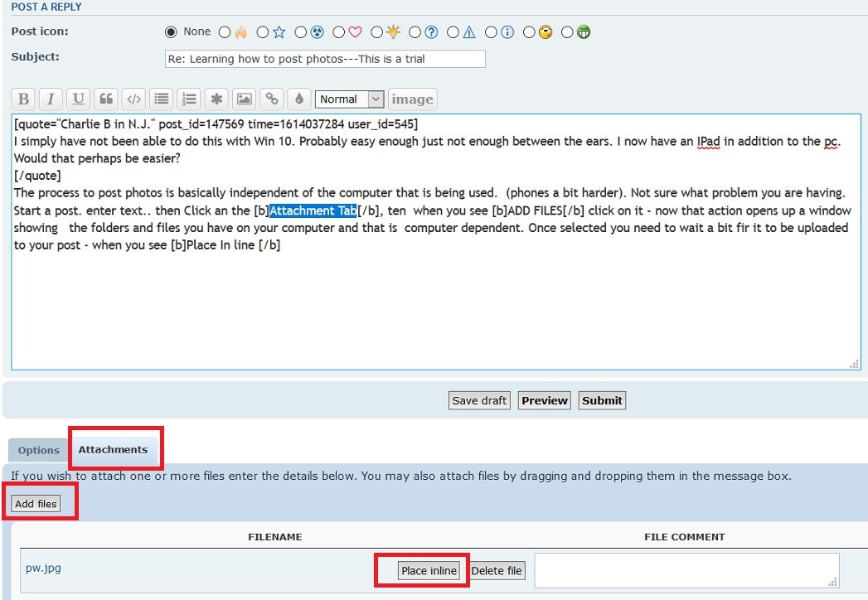
Task: Open the font colour picker droplet icon
Action: (x=299, y=99)
